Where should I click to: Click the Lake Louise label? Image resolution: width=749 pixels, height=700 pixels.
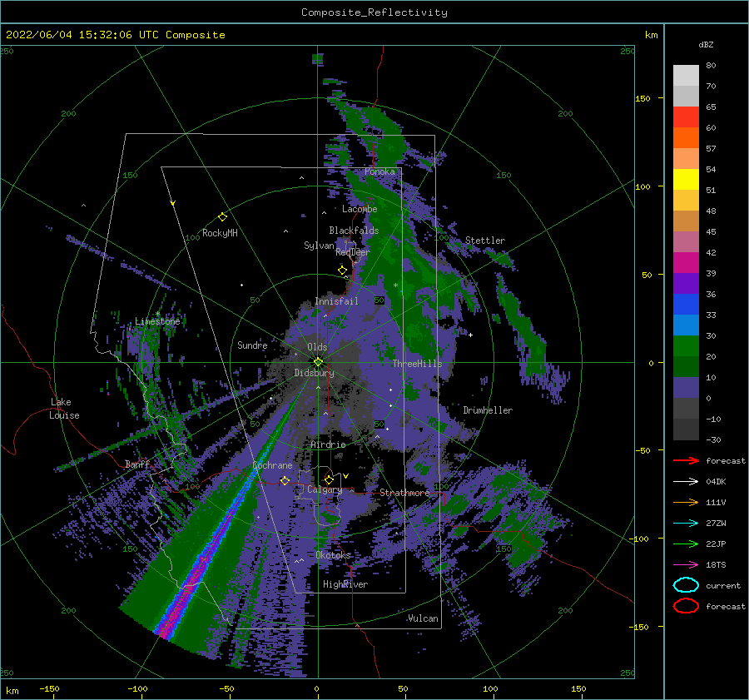(x=64, y=409)
